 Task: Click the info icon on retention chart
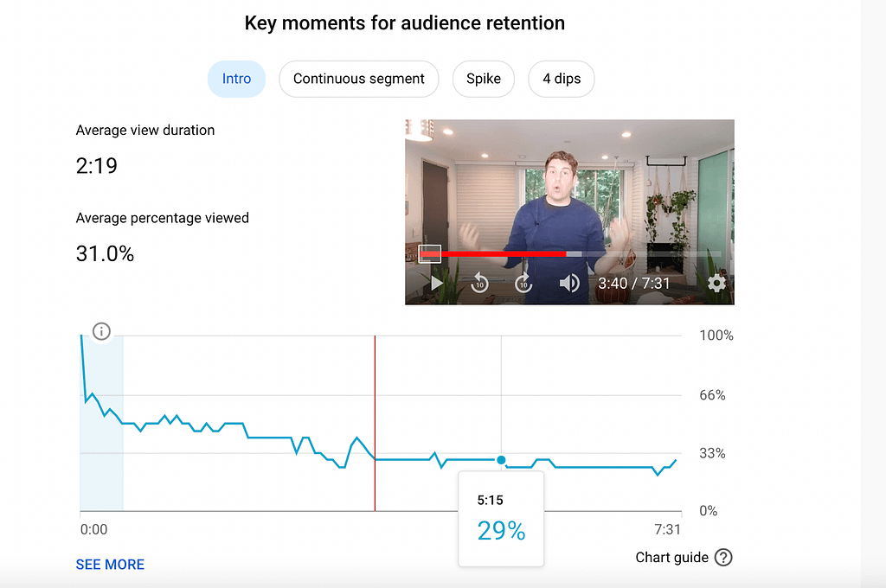click(x=102, y=331)
